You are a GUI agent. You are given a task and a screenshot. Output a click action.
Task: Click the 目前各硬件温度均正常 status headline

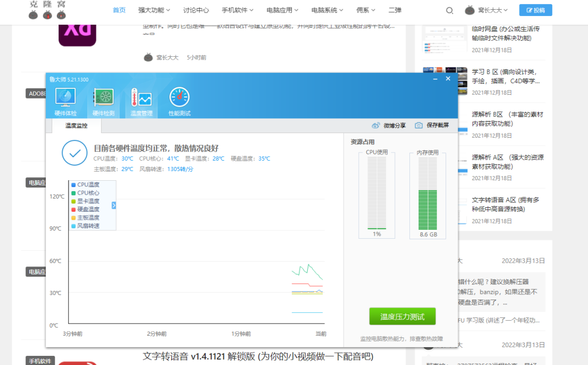(156, 148)
